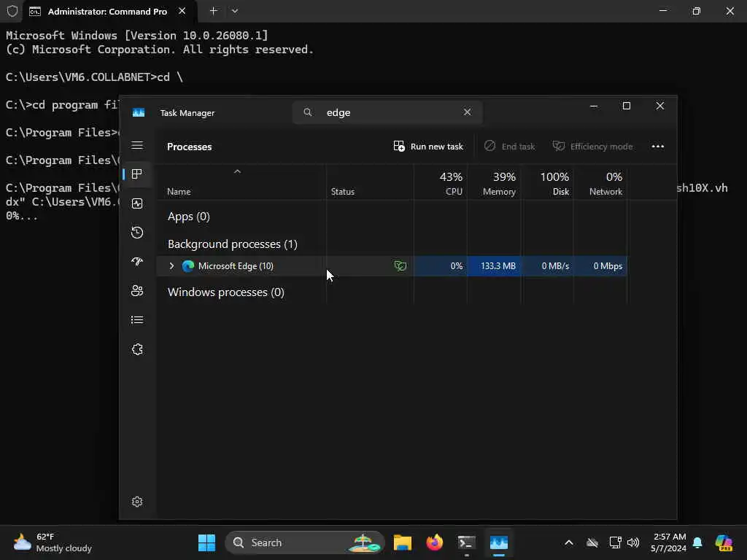Image resolution: width=747 pixels, height=560 pixels.
Task: Open Firefox from the taskbar
Action: point(435,542)
